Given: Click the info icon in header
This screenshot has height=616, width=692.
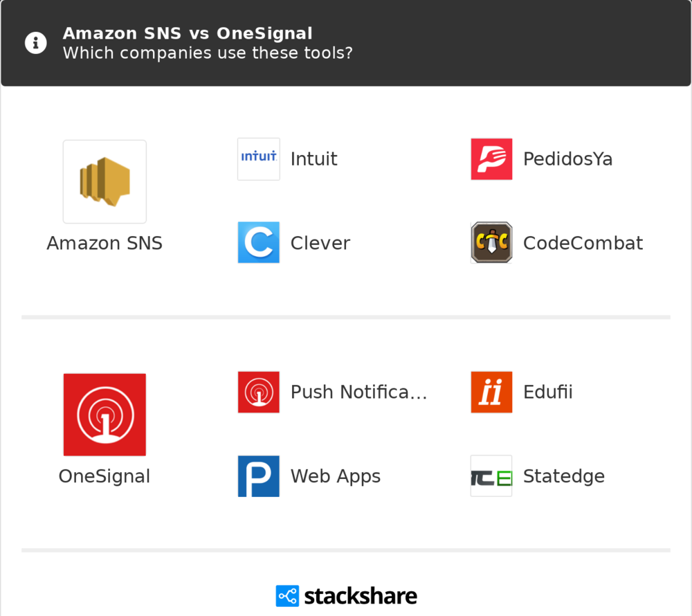Looking at the screenshot, I should pyautogui.click(x=36, y=43).
